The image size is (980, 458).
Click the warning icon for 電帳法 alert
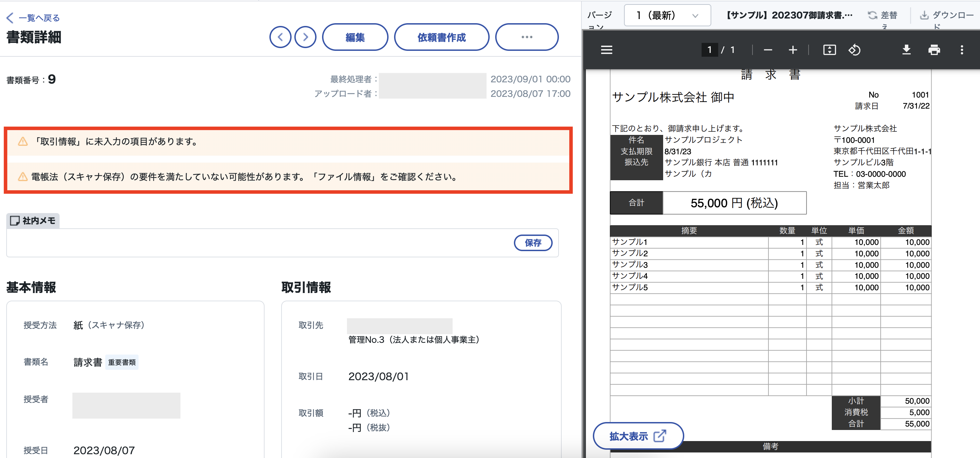pyautogui.click(x=23, y=177)
